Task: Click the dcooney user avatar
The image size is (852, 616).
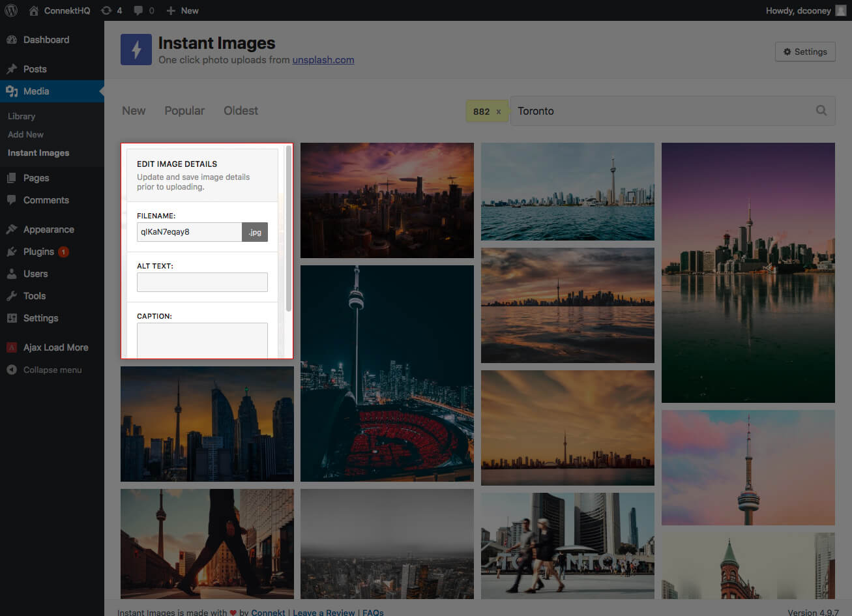Action: pyautogui.click(x=841, y=10)
